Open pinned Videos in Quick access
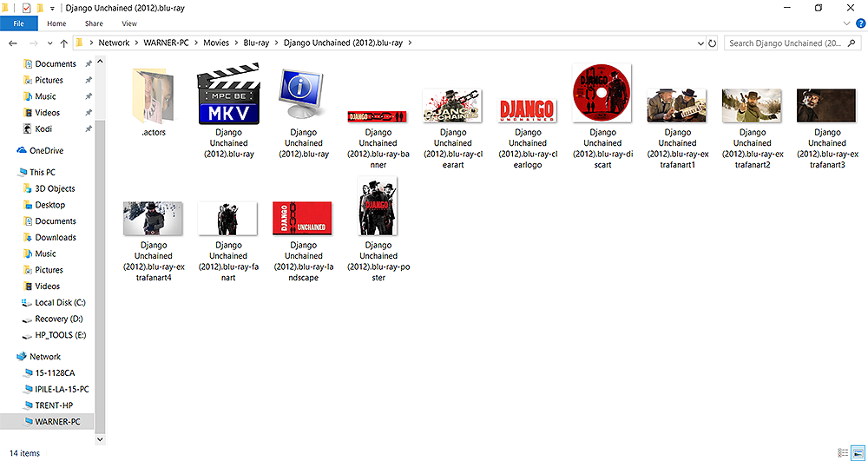 (47, 112)
